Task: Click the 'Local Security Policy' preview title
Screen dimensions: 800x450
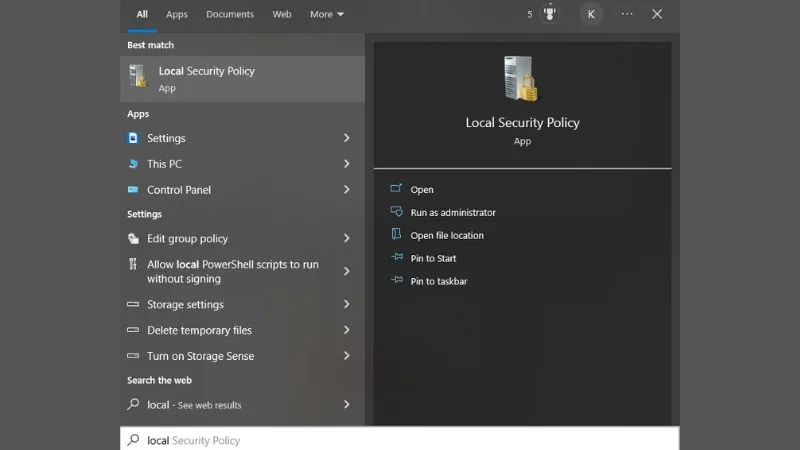Action: coord(522,122)
